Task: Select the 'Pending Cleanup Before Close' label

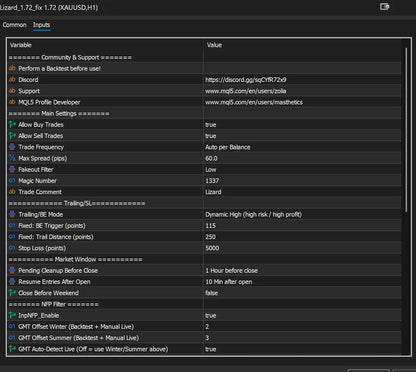Action: (58, 270)
